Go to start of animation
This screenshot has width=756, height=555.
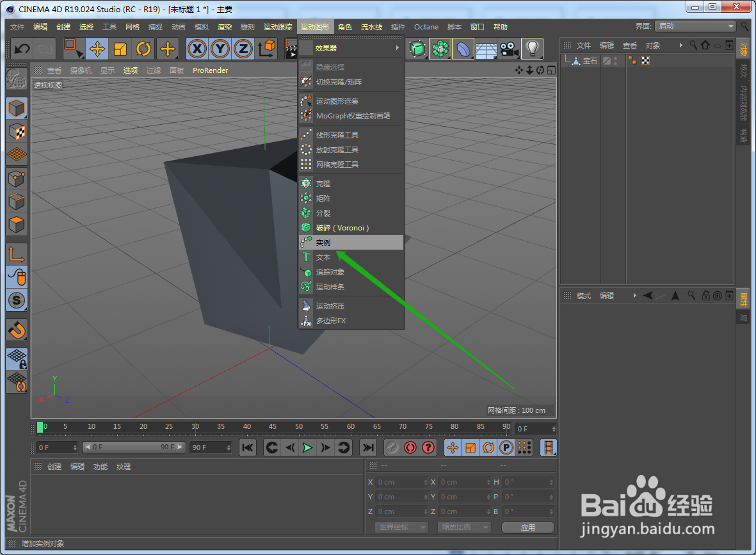(247, 448)
